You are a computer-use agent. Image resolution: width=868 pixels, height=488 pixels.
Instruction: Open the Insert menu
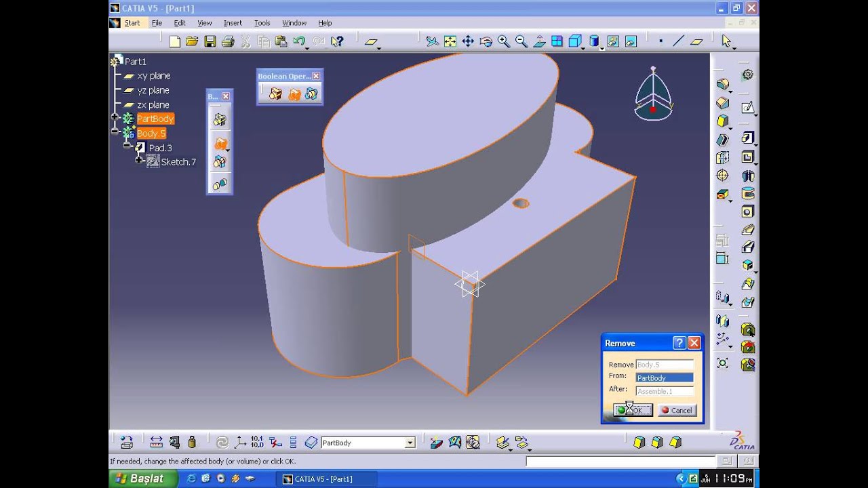[x=233, y=23]
